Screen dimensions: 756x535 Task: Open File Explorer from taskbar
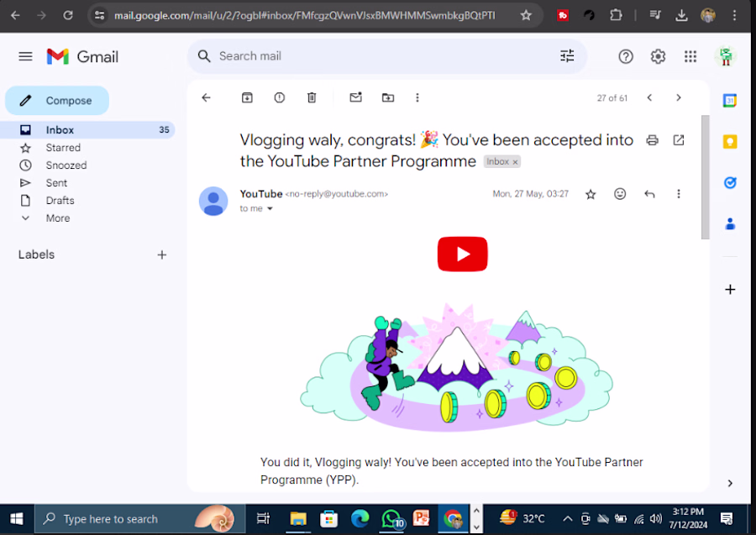click(x=298, y=518)
